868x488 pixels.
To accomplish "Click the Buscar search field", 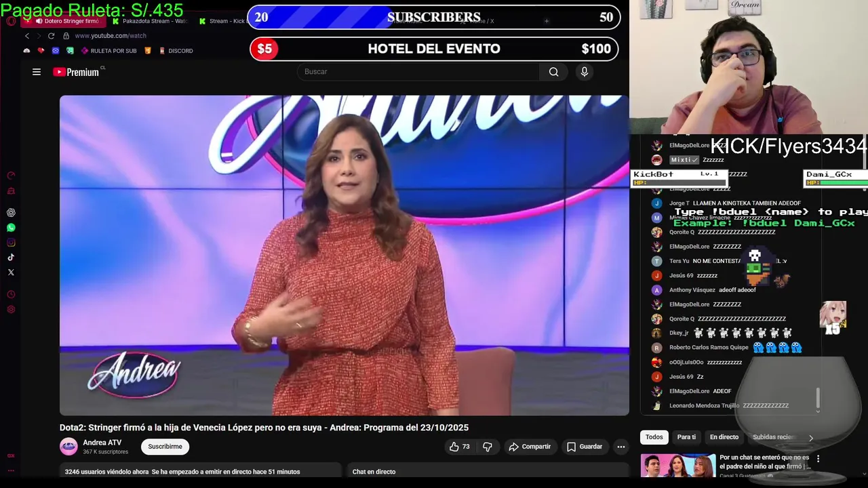I will tap(418, 72).
